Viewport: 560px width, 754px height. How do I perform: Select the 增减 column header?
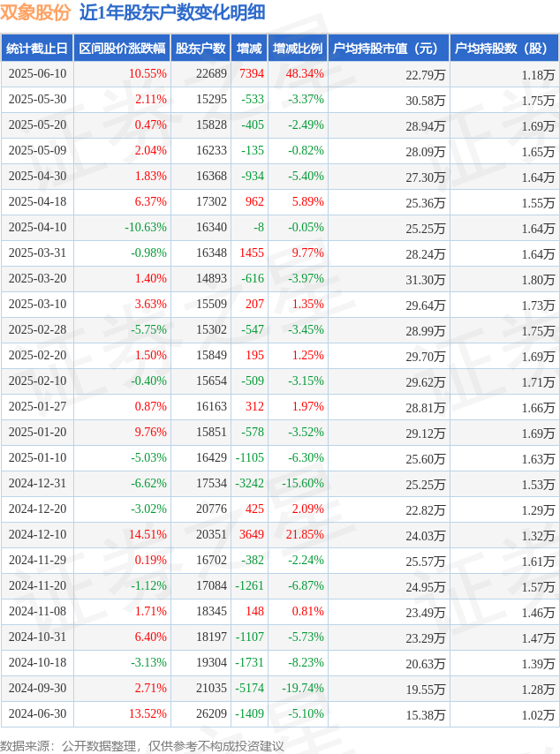pyautogui.click(x=249, y=48)
